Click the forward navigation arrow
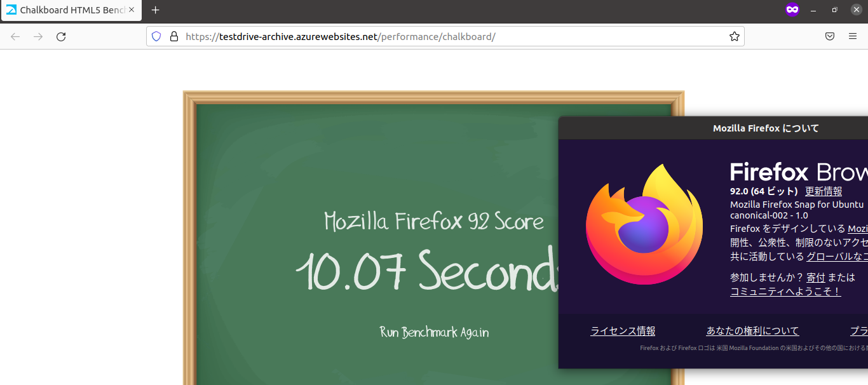This screenshot has width=868, height=385. (x=38, y=36)
